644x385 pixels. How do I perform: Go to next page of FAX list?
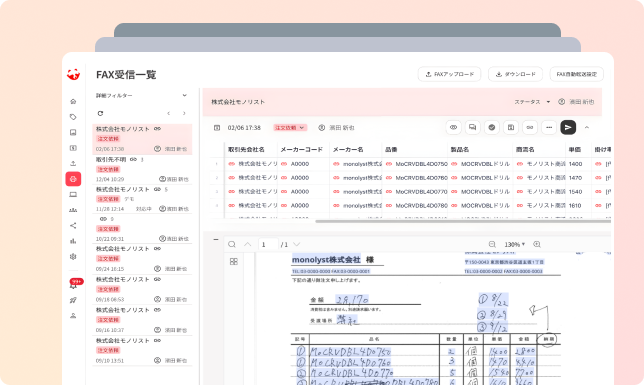[x=184, y=113]
